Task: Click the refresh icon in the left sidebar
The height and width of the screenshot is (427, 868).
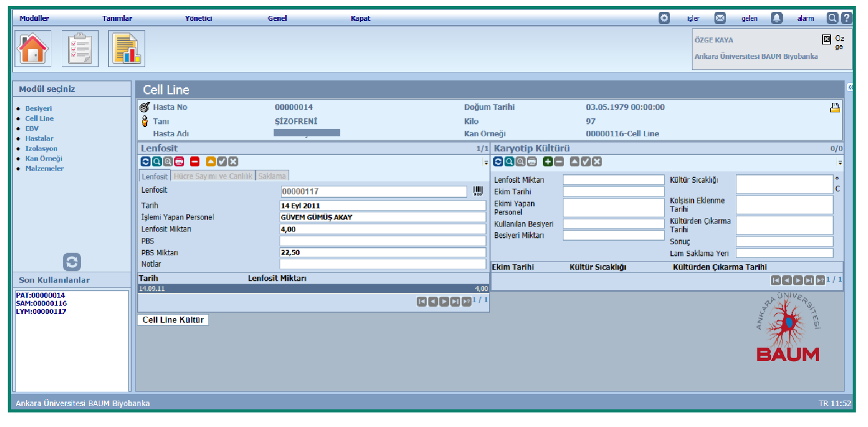Action: (x=72, y=262)
